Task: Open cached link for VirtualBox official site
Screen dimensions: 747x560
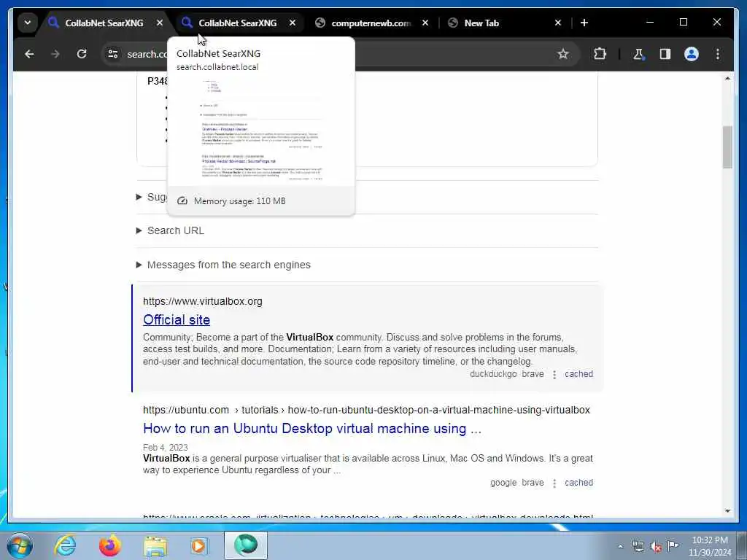Action: point(578,374)
